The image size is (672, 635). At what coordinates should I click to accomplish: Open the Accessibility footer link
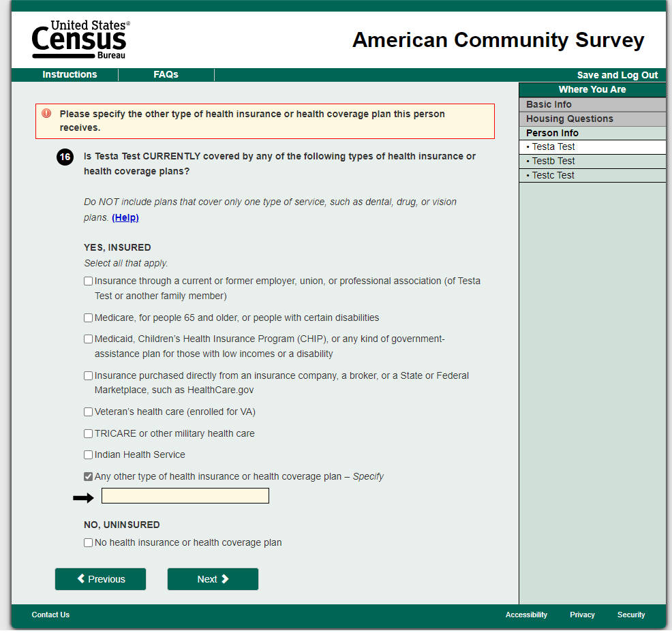coord(526,615)
